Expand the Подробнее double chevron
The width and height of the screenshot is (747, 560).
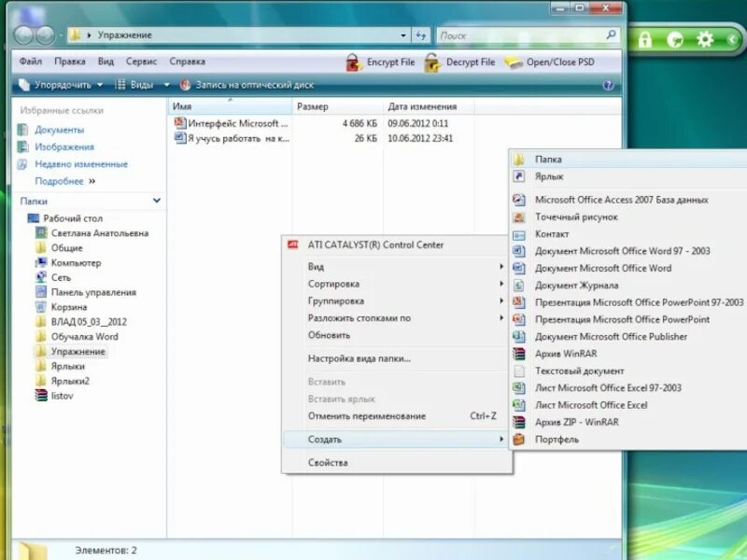pos(92,181)
